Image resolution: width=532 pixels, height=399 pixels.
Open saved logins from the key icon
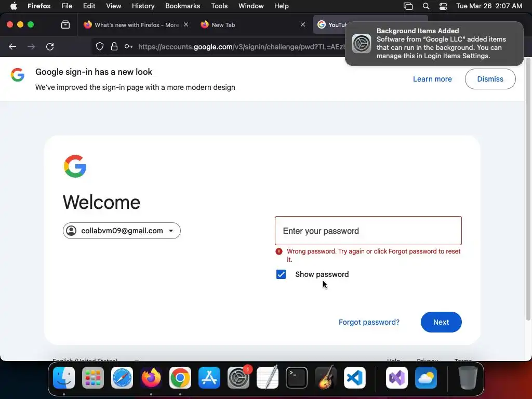(x=129, y=46)
